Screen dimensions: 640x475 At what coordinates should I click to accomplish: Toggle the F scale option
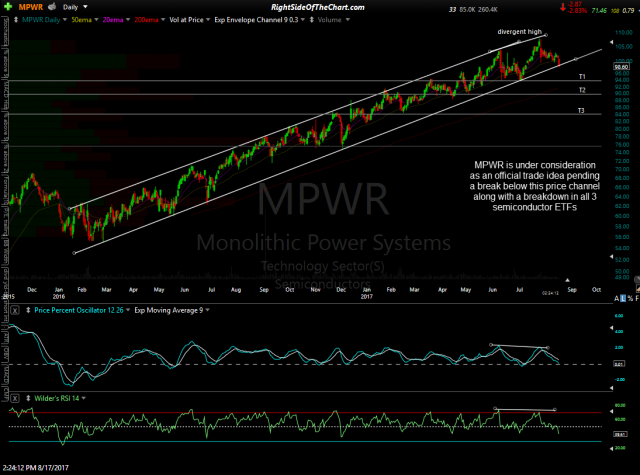pos(637,299)
